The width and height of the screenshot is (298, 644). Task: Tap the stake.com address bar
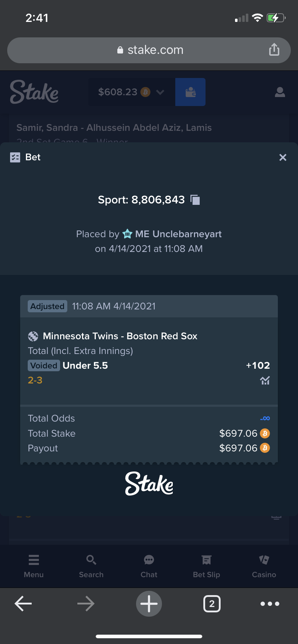[x=149, y=50]
